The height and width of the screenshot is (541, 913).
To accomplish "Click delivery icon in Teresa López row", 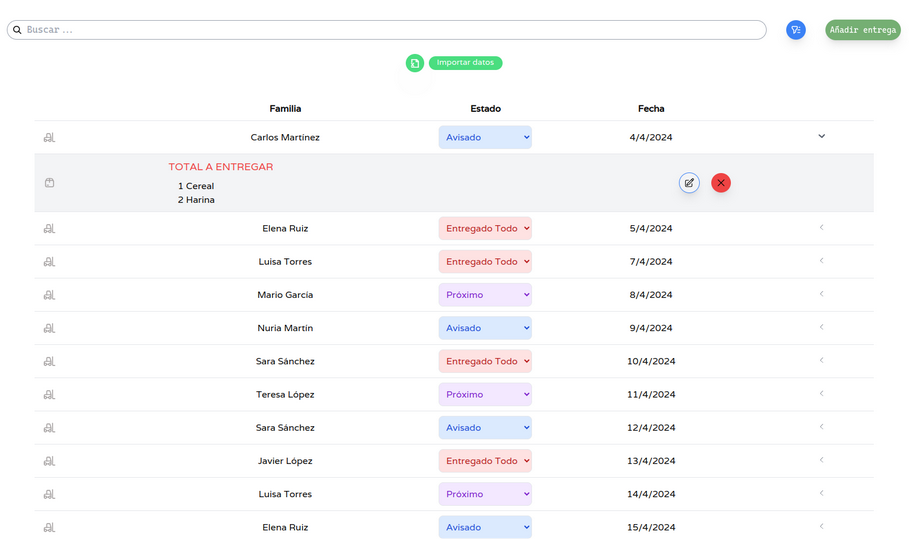I will pos(49,395).
